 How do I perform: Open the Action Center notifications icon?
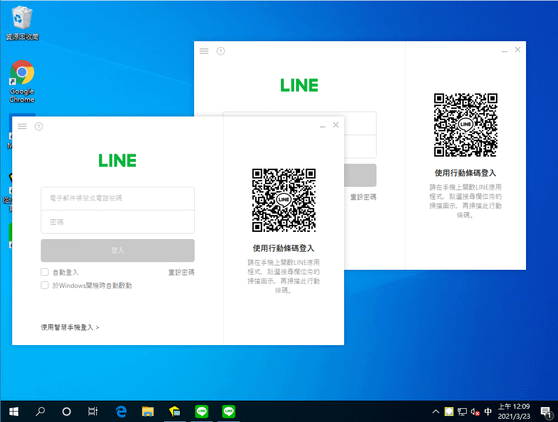pyautogui.click(x=546, y=412)
